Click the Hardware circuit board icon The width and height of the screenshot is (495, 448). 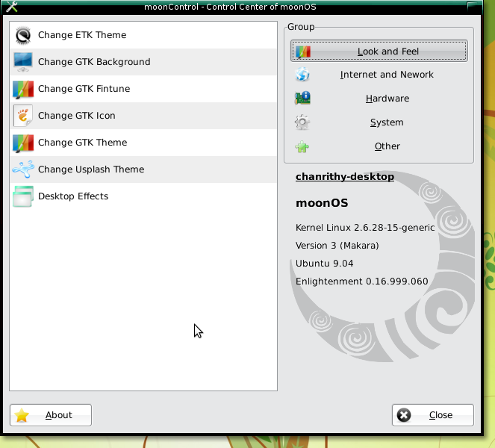pos(302,99)
